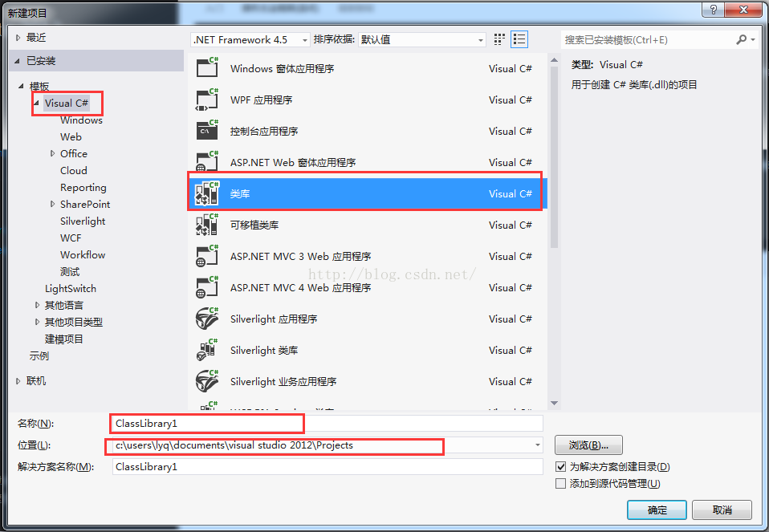Choose the 控制台应用程序 console icon
The height and width of the screenshot is (532, 769).
click(x=207, y=131)
